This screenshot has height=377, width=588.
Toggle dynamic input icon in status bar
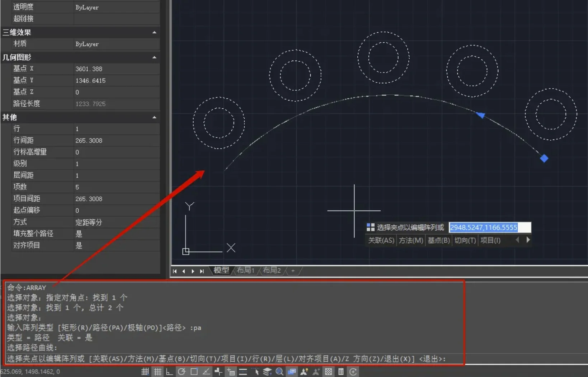tap(231, 372)
